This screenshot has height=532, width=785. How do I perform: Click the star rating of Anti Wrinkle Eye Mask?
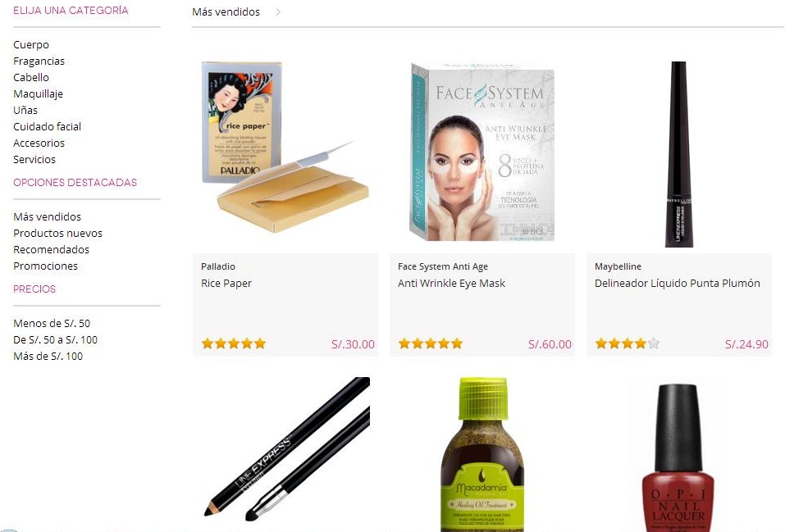pos(430,343)
